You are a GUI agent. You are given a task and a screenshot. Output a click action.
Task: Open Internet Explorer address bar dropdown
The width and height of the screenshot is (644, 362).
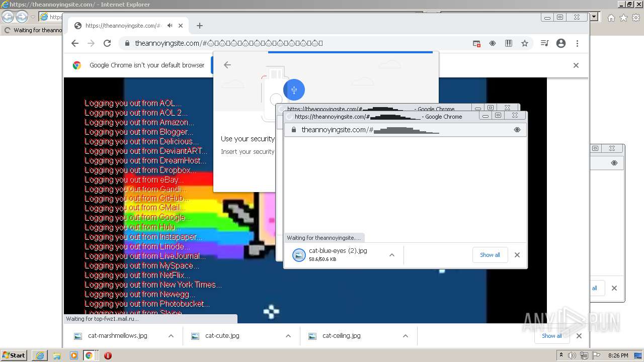[594, 17]
